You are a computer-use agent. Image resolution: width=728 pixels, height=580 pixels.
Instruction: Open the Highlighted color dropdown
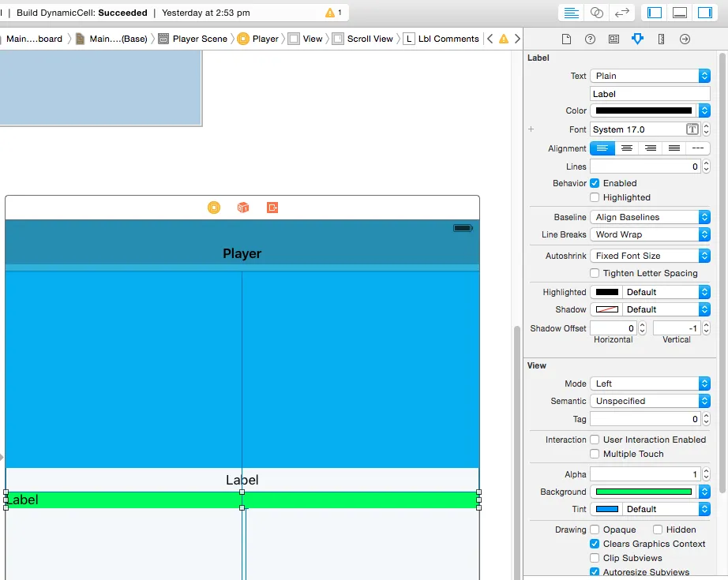click(x=666, y=292)
